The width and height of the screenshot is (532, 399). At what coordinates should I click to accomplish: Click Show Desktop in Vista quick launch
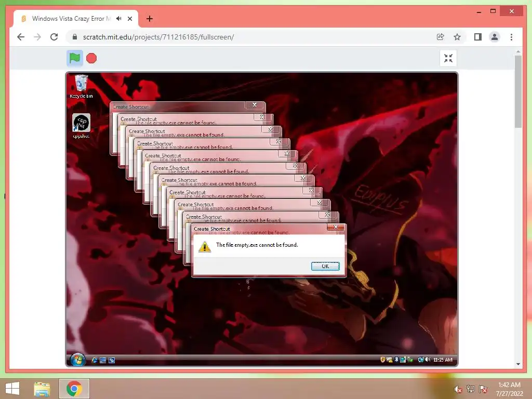(103, 361)
